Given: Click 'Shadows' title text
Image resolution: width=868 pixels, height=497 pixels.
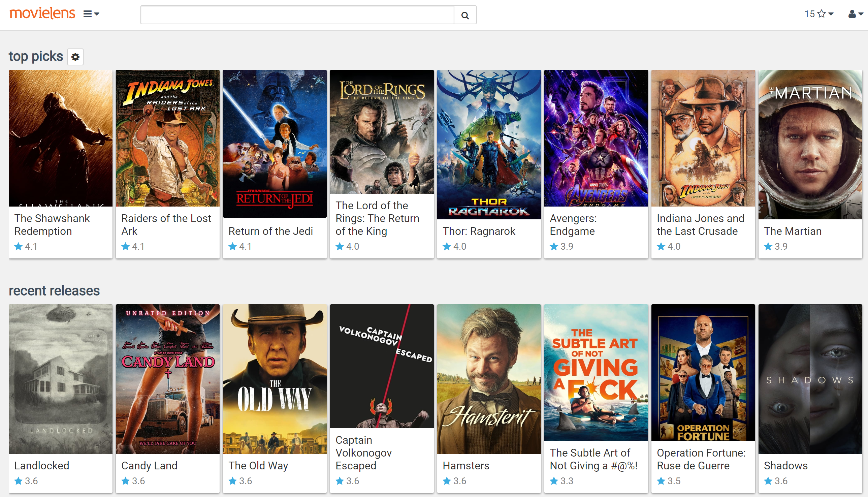Looking at the screenshot, I should pyautogui.click(x=786, y=466).
